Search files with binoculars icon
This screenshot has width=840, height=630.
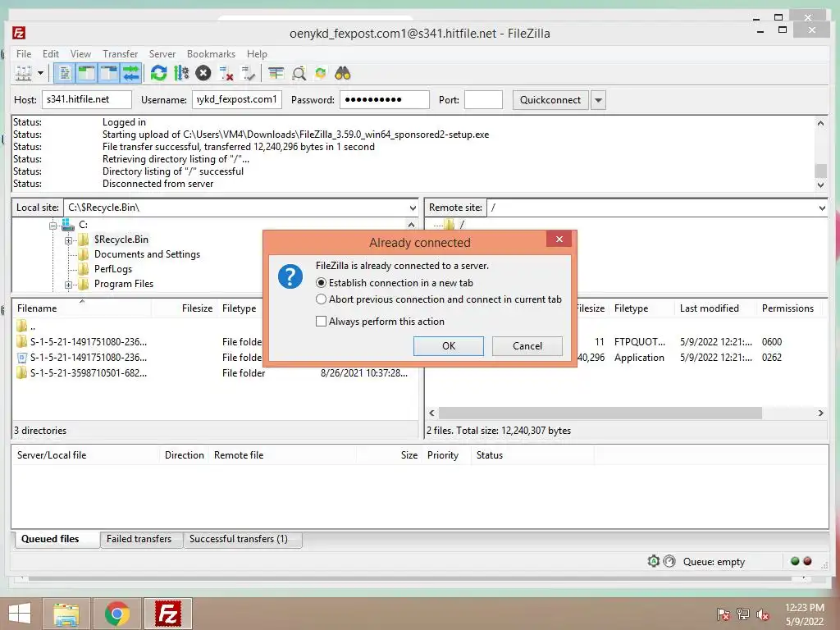coord(343,73)
